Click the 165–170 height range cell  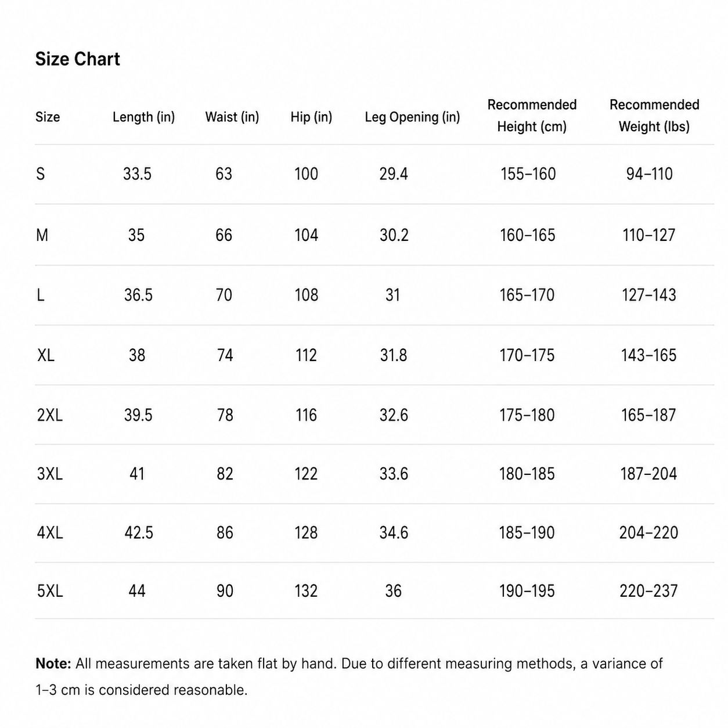tap(527, 295)
